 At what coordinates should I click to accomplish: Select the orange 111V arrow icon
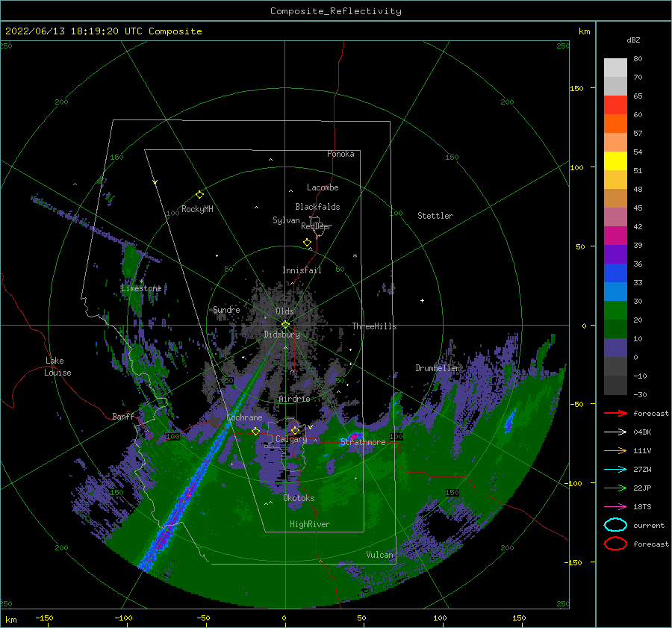pyautogui.click(x=615, y=450)
